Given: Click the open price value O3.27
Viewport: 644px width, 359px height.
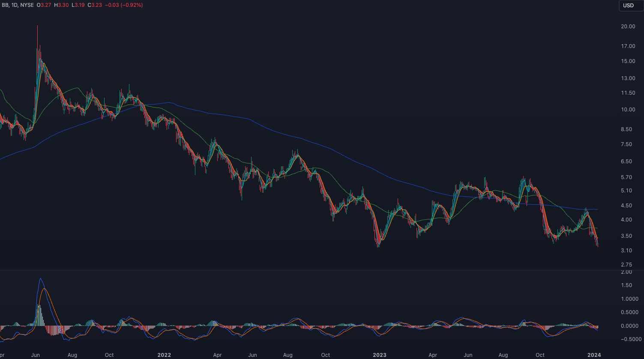Looking at the screenshot, I should (x=44, y=5).
